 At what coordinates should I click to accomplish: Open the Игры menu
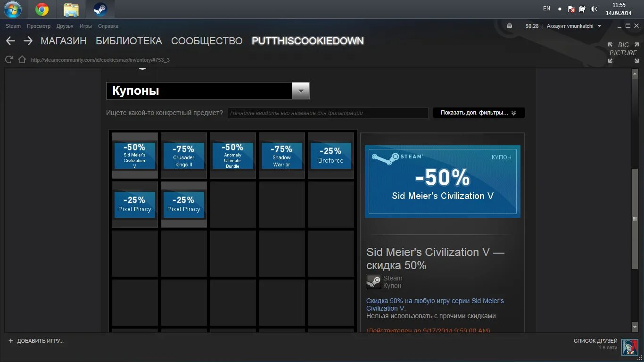point(86,26)
